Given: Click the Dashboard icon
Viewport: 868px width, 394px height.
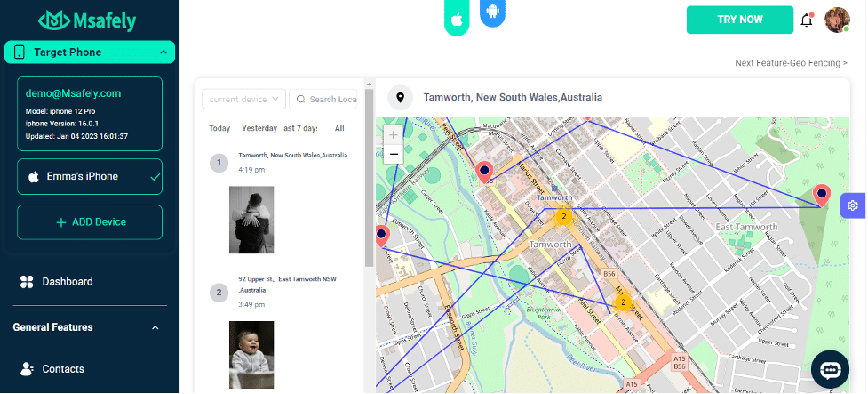Looking at the screenshot, I should pos(27,282).
